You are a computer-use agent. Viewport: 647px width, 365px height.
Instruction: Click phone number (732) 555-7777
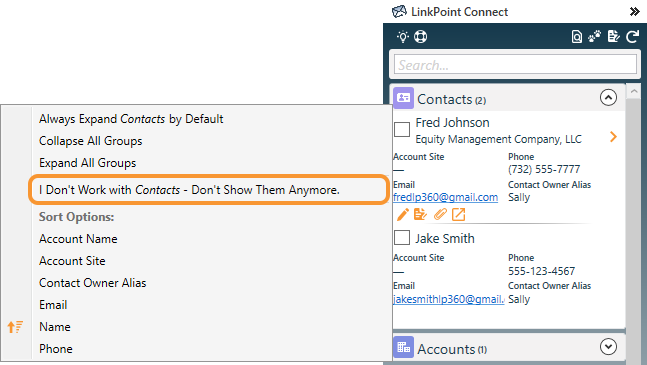point(544,169)
